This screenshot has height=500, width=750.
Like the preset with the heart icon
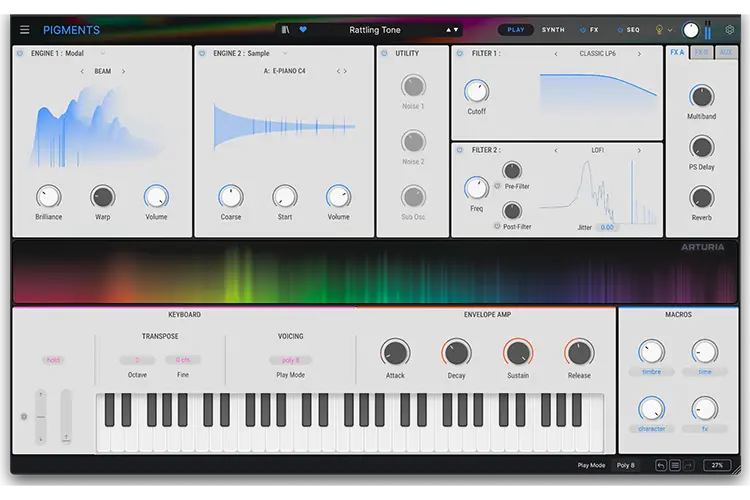click(x=303, y=30)
